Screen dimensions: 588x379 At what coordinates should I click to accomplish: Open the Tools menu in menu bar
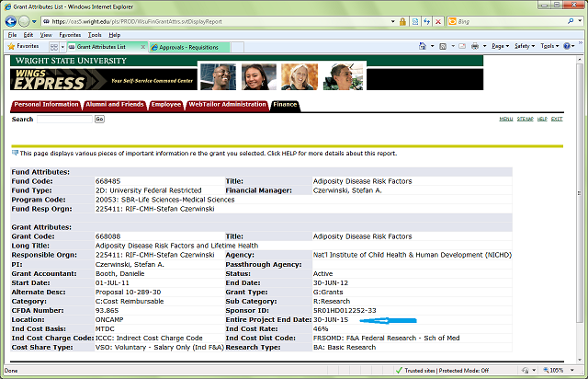tap(95, 35)
